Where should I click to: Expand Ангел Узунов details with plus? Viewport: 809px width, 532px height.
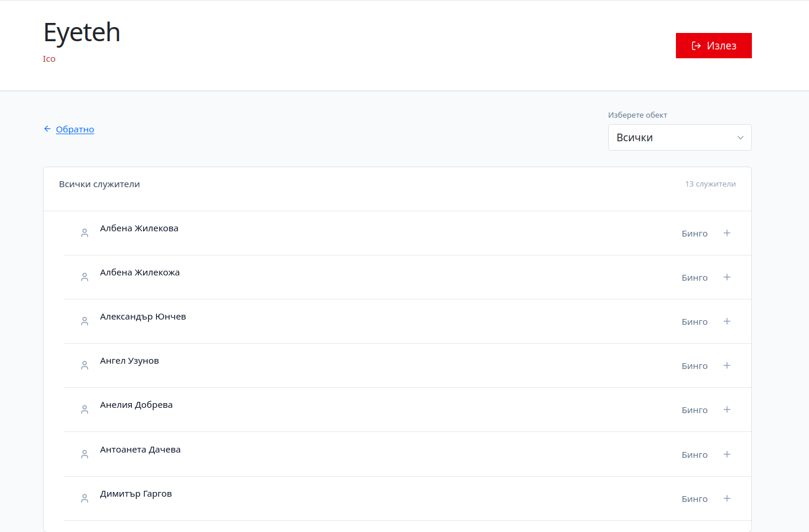[727, 365]
